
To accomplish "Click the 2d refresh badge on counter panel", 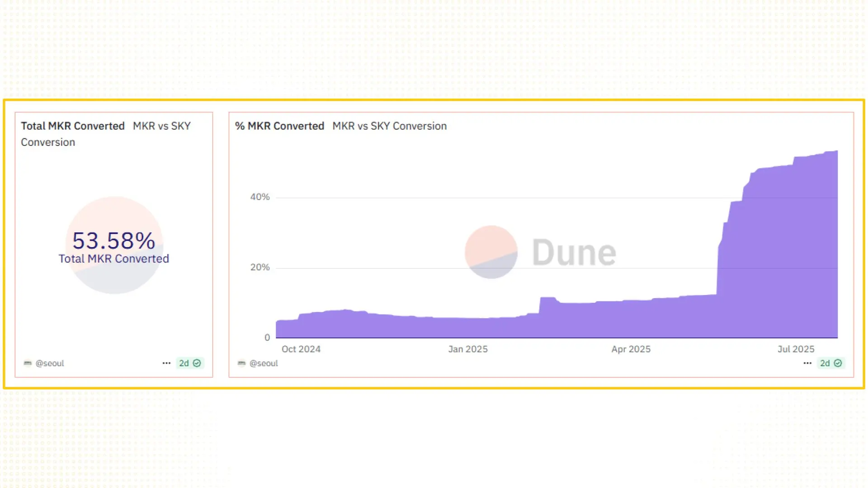I will click(184, 363).
